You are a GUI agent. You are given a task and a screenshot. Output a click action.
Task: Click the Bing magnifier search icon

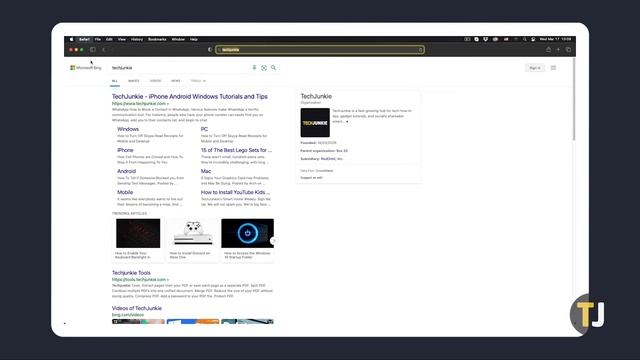coord(273,68)
